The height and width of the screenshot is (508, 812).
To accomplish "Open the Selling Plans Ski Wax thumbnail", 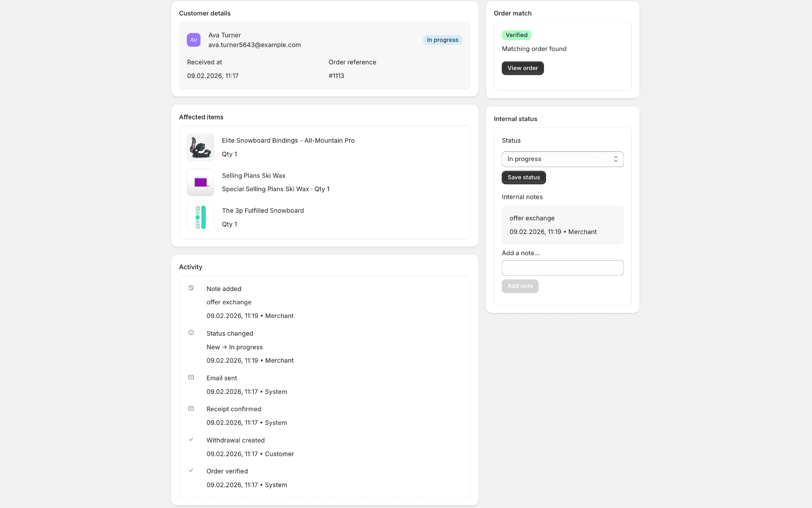I will coord(200,182).
